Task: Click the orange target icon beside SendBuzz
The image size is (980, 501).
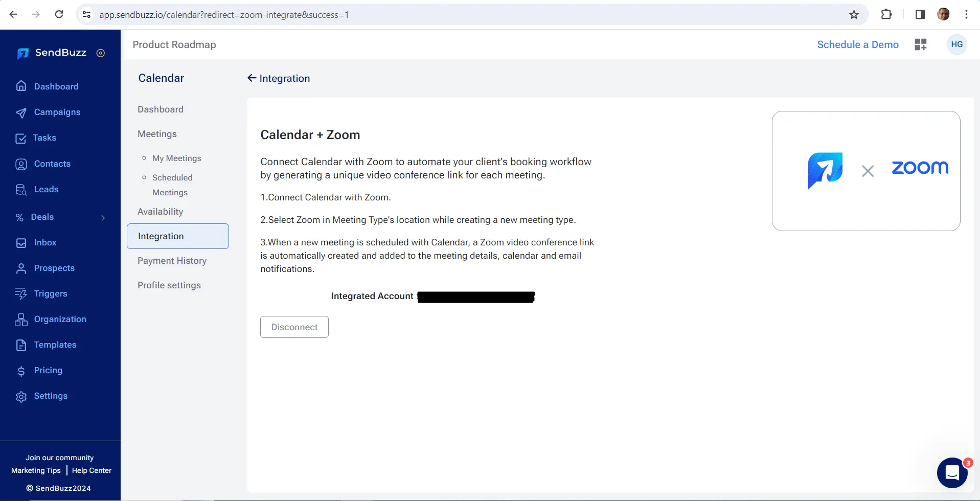Action: 101,53
